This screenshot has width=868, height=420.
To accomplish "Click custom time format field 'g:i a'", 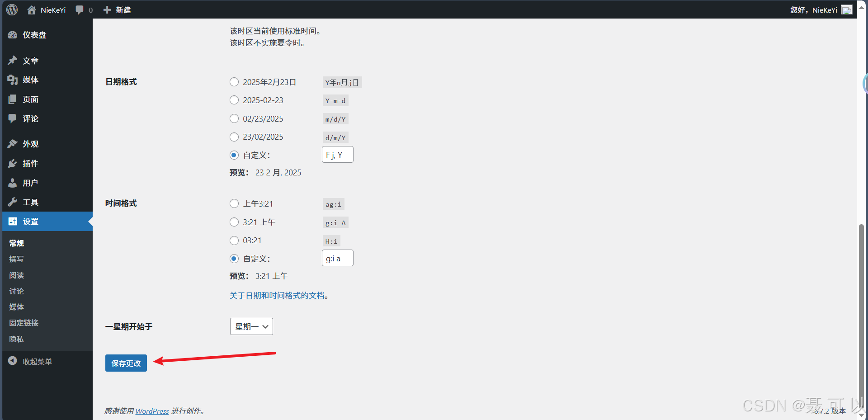I will coord(338,258).
